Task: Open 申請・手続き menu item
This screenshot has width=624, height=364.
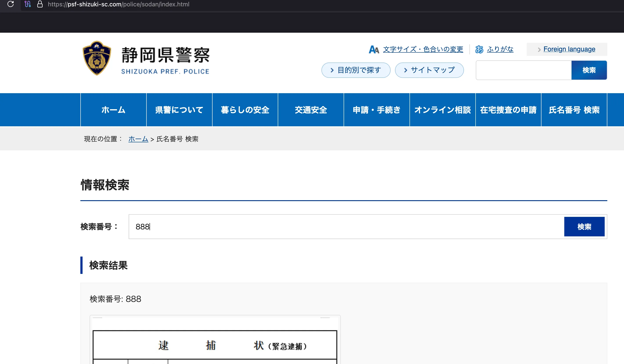Action: [377, 110]
